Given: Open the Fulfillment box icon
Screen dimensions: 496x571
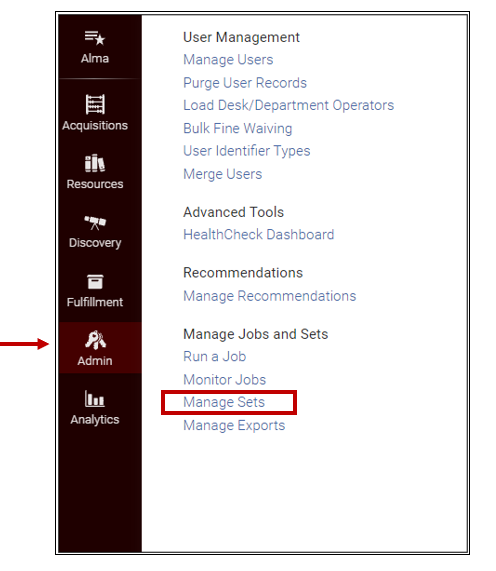Looking at the screenshot, I should pos(95,281).
